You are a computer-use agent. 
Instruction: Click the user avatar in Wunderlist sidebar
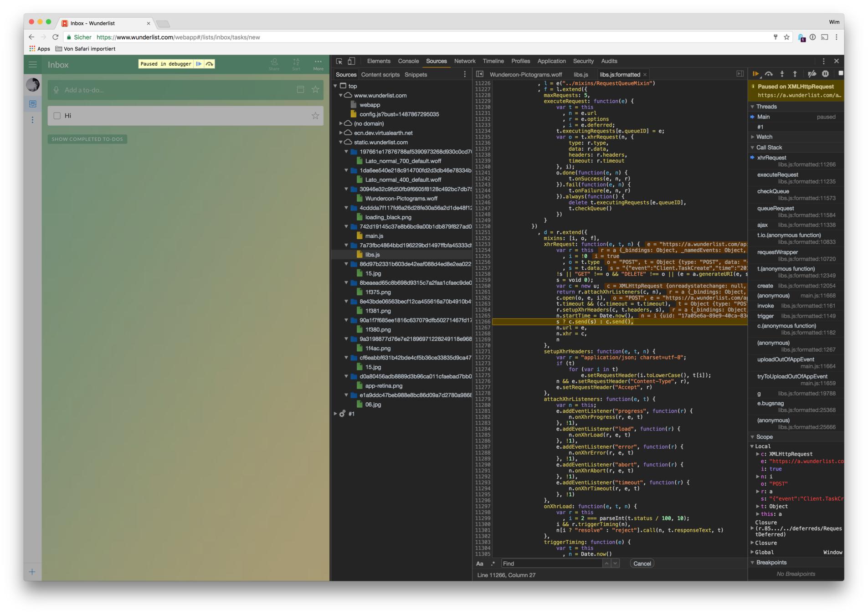[x=33, y=84]
